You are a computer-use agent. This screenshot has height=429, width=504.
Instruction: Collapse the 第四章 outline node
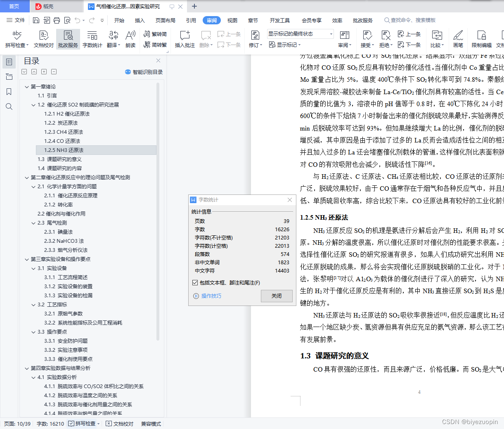click(x=27, y=368)
